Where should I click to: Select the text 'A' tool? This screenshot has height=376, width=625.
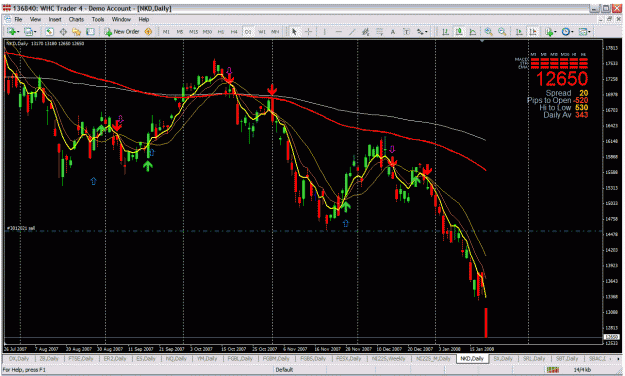(393, 31)
